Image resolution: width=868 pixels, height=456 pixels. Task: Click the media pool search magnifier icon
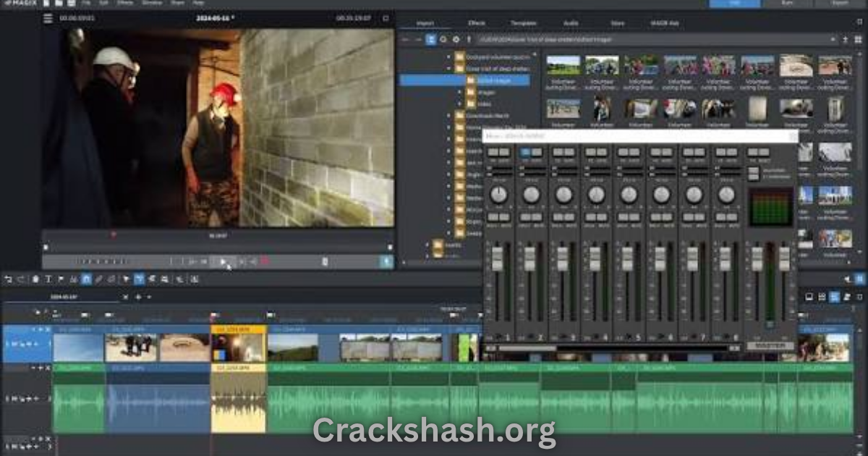(x=443, y=40)
